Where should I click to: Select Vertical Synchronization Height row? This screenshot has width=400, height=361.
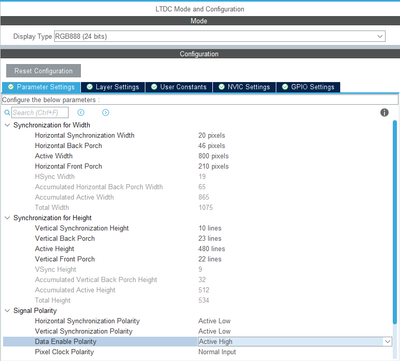pos(198,228)
